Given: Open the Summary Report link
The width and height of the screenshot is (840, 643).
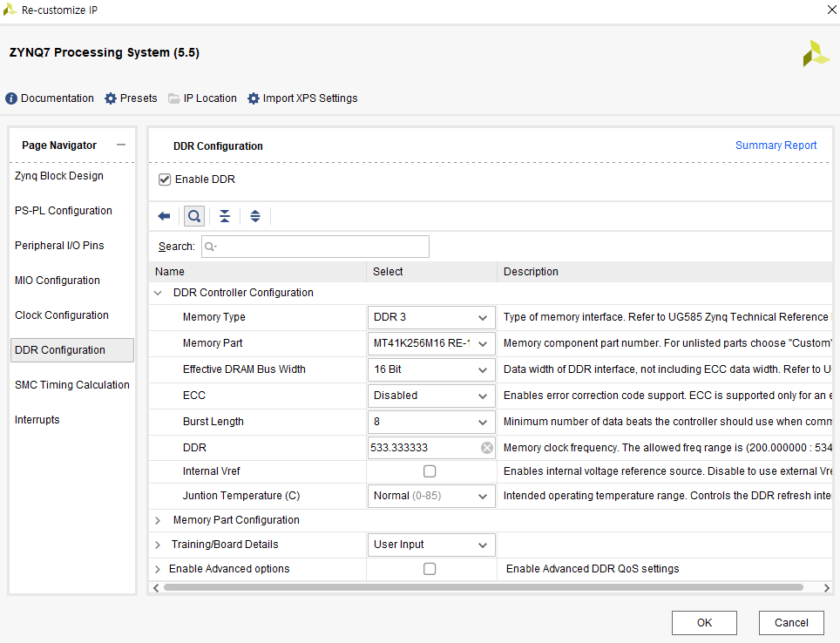Looking at the screenshot, I should point(776,146).
